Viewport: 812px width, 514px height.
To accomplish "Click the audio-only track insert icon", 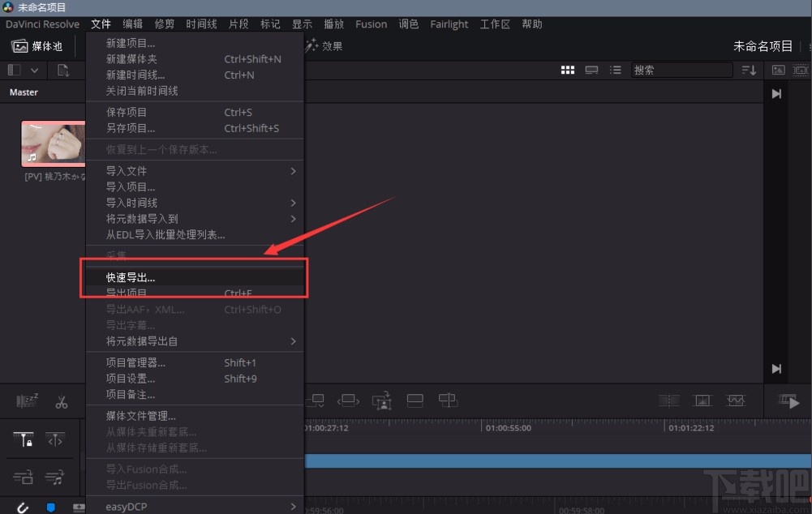I will [55, 477].
